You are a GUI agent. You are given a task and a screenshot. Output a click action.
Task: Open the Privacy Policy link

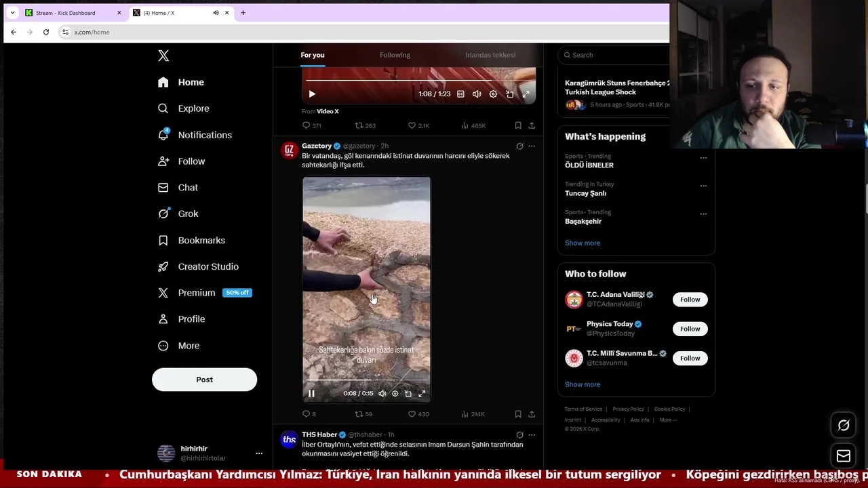[x=628, y=409]
